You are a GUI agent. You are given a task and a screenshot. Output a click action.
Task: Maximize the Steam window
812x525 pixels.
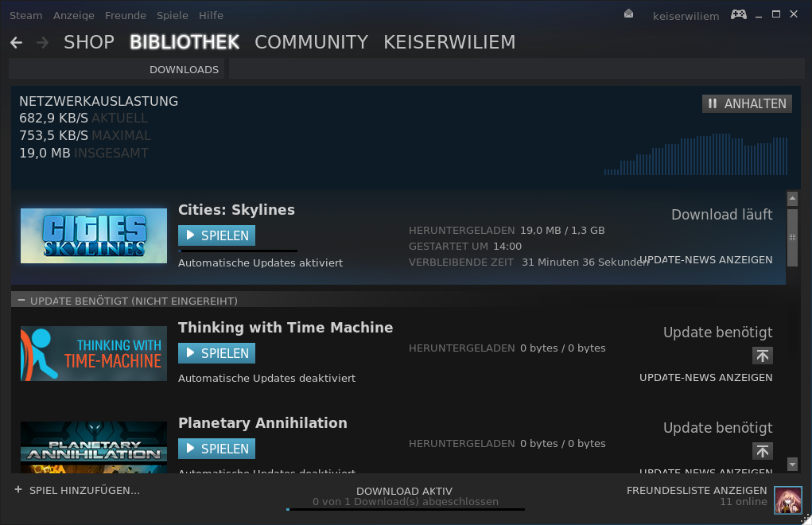coord(775,14)
